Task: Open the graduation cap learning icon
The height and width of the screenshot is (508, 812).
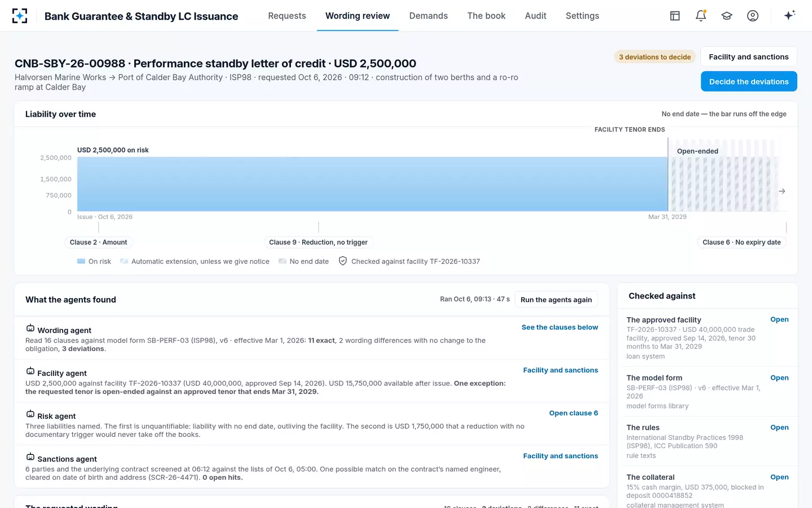Action: (x=727, y=16)
